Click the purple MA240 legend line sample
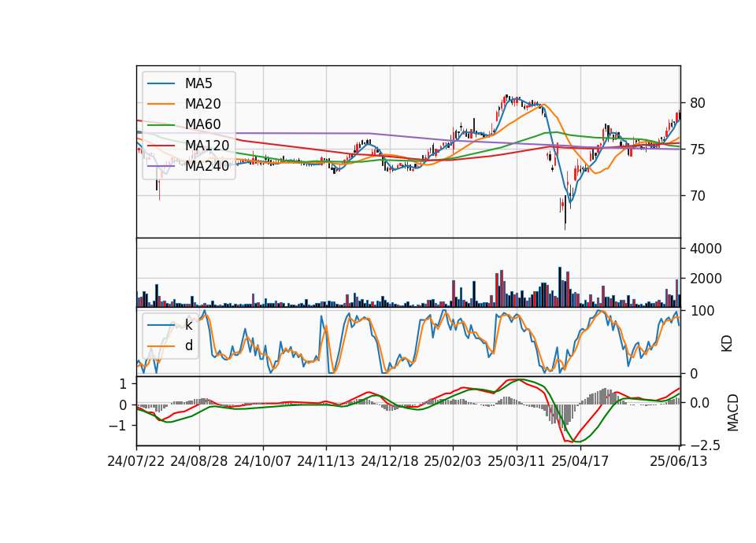This screenshot has height=543, width=756. tap(161, 166)
